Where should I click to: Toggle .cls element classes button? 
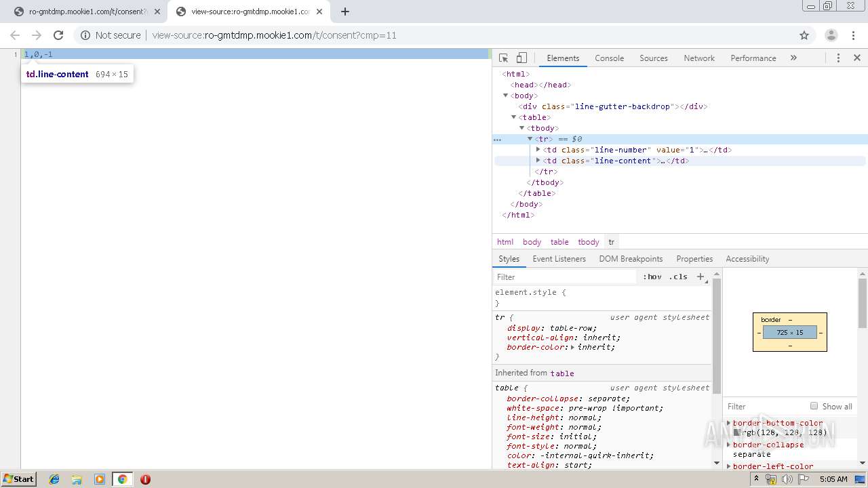tap(678, 277)
